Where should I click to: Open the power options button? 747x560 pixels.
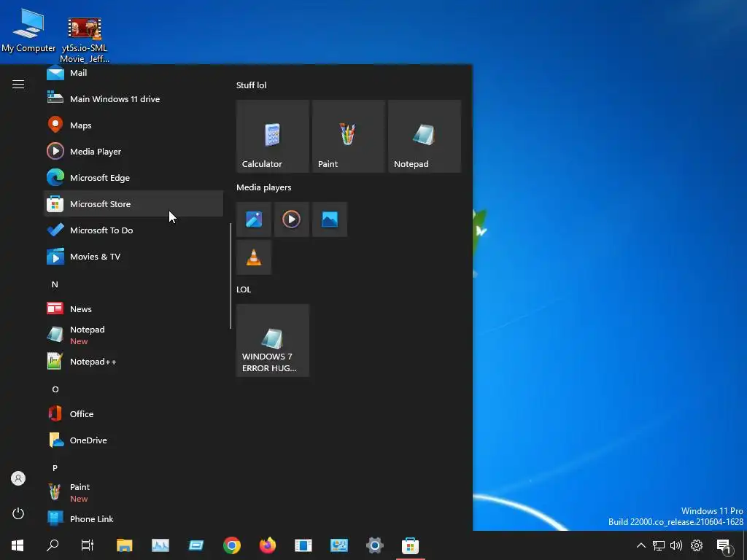coord(18,513)
